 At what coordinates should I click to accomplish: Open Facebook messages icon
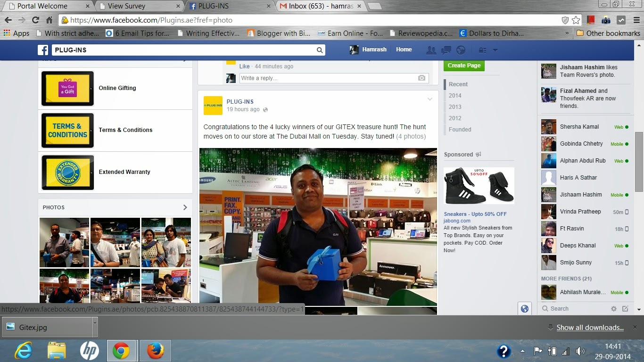[x=446, y=50]
